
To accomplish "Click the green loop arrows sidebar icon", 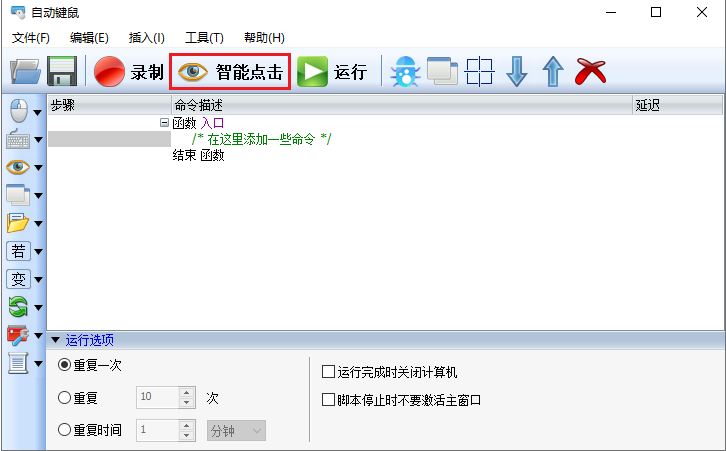I will [18, 307].
